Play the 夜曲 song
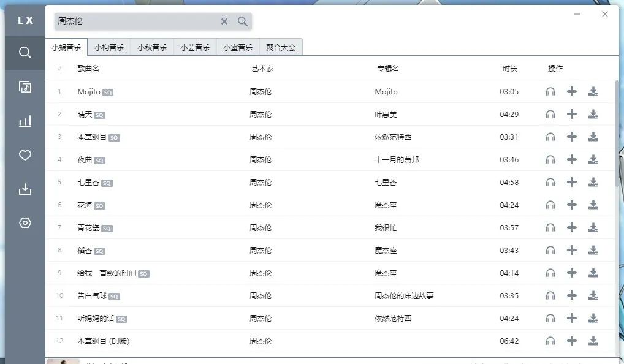The height and width of the screenshot is (364, 624). click(x=550, y=159)
